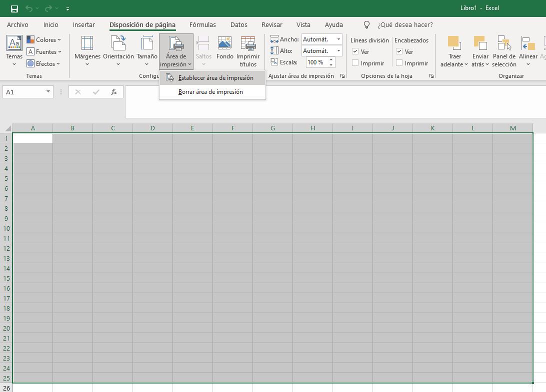Increase Escala with the stepper arrow
This screenshot has height=392, width=546.
[x=330, y=60]
